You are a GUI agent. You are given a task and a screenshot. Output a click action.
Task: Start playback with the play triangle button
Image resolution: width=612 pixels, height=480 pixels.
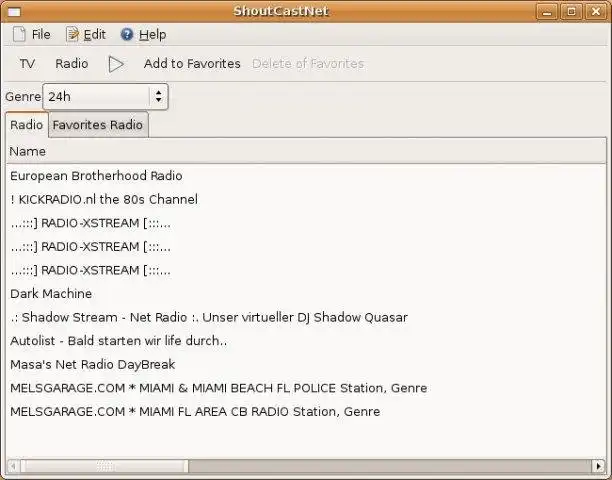(116, 64)
